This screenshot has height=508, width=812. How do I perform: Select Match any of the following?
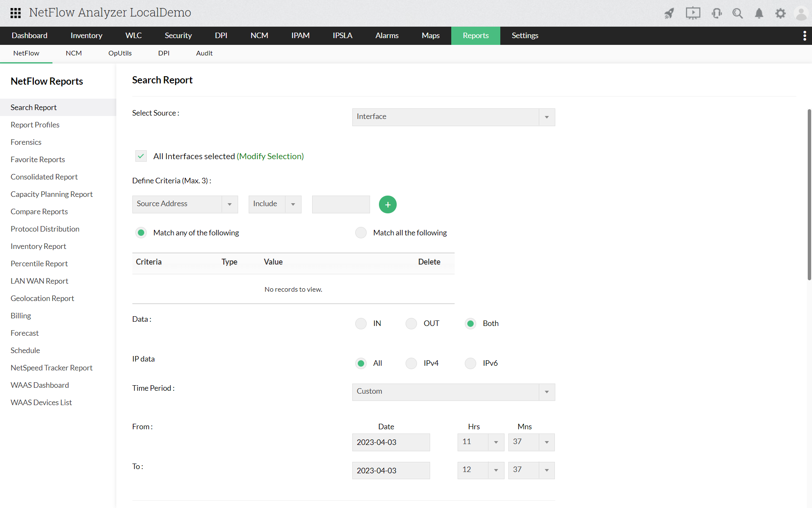click(x=141, y=233)
